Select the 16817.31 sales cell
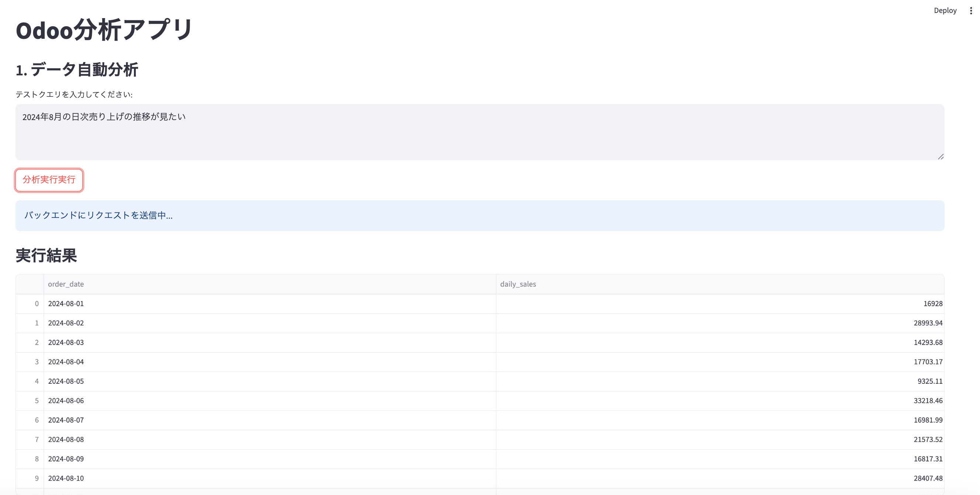 [928, 459]
